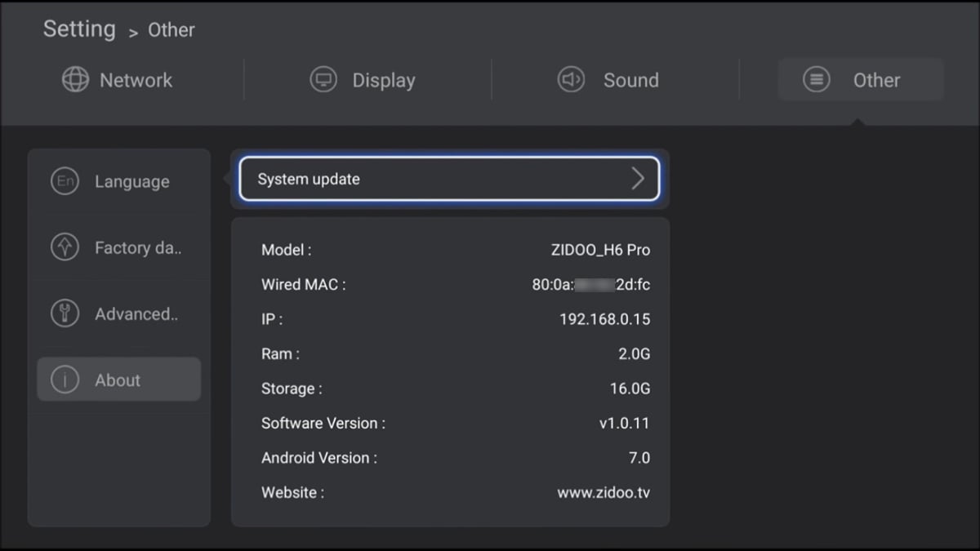Screen dimensions: 980x551
Task: Click the Setting breadcrumb label
Action: tap(79, 29)
